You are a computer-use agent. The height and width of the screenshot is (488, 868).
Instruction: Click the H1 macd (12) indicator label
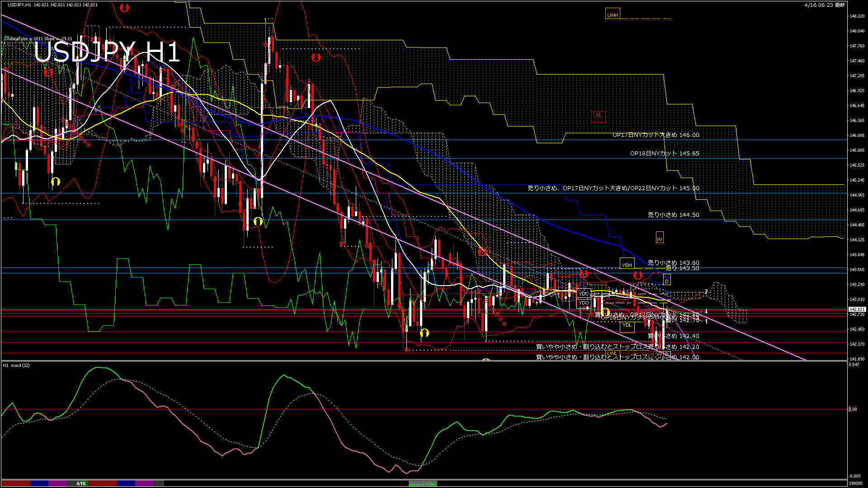[16, 365]
